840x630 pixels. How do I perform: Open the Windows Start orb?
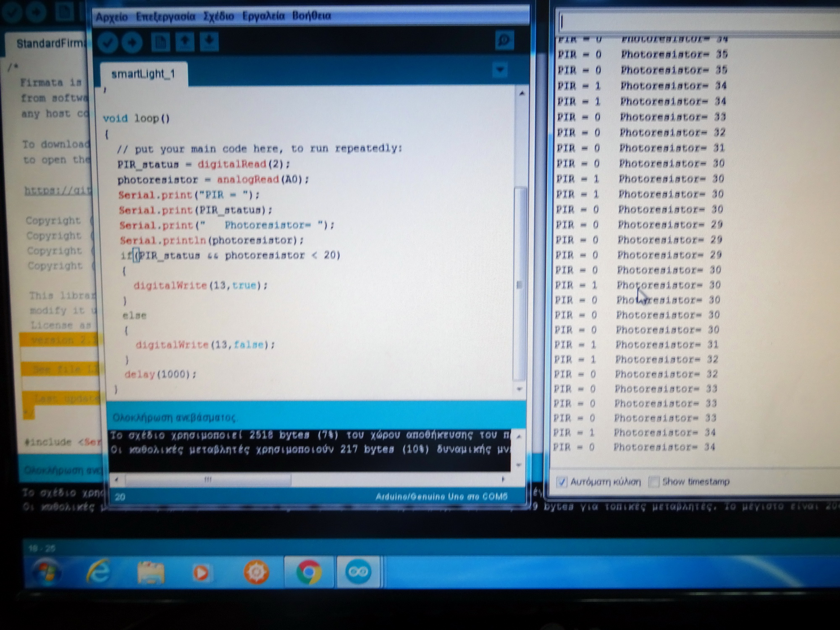coord(47,572)
